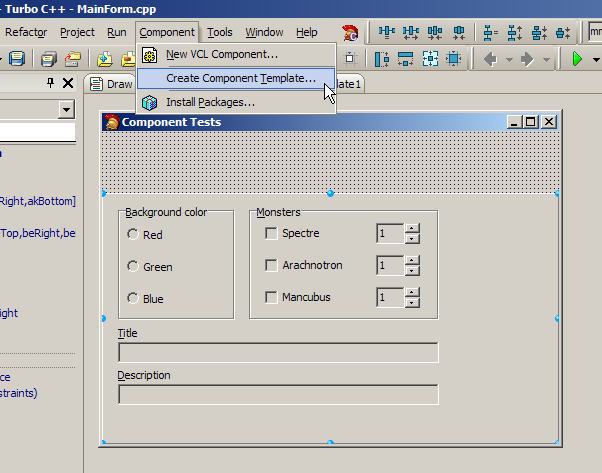
Task: Click the Turbo C++ helmet toolbar icon
Action: [x=350, y=33]
